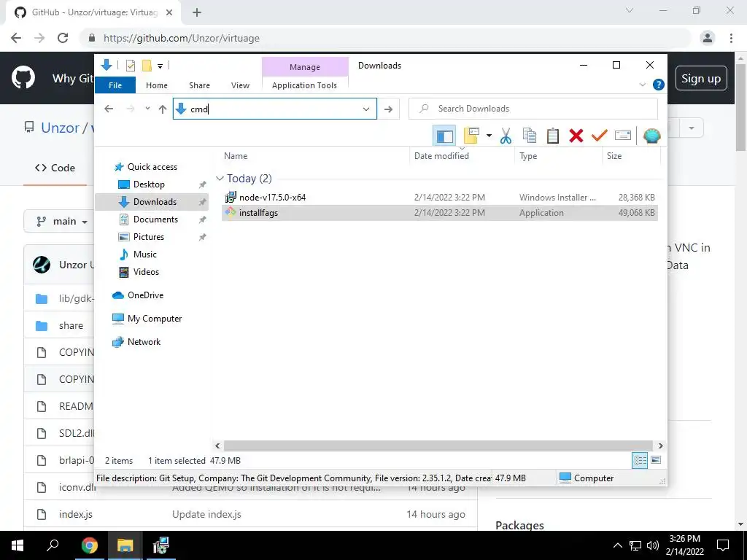The height and width of the screenshot is (560, 747).
Task: Click the scissors Cut icon
Action: pos(506,136)
